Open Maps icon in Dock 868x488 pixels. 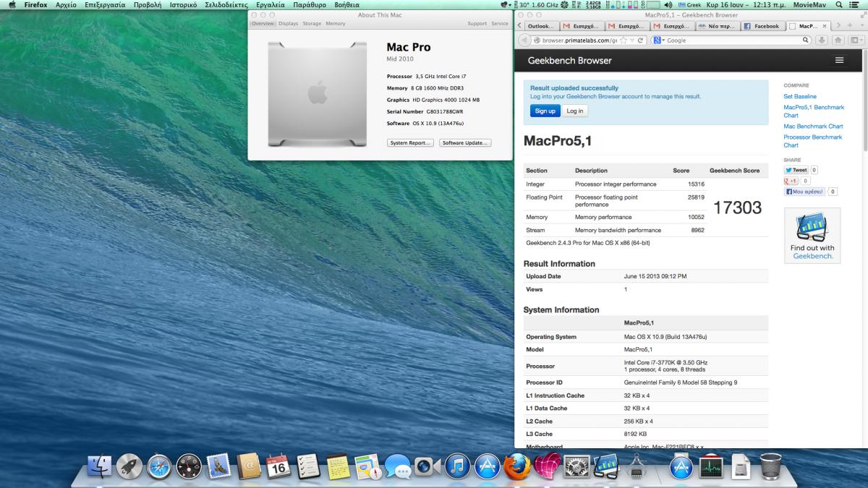(x=368, y=466)
